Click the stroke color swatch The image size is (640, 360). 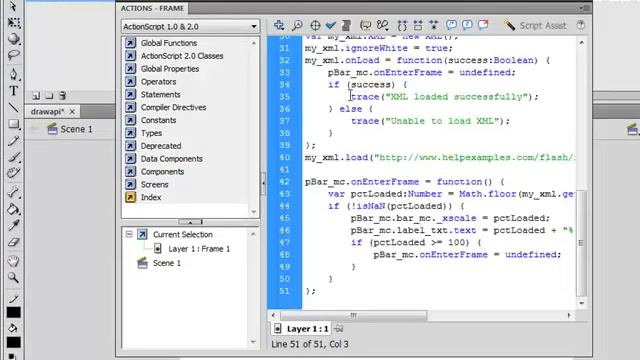pyautogui.click(x=13, y=312)
